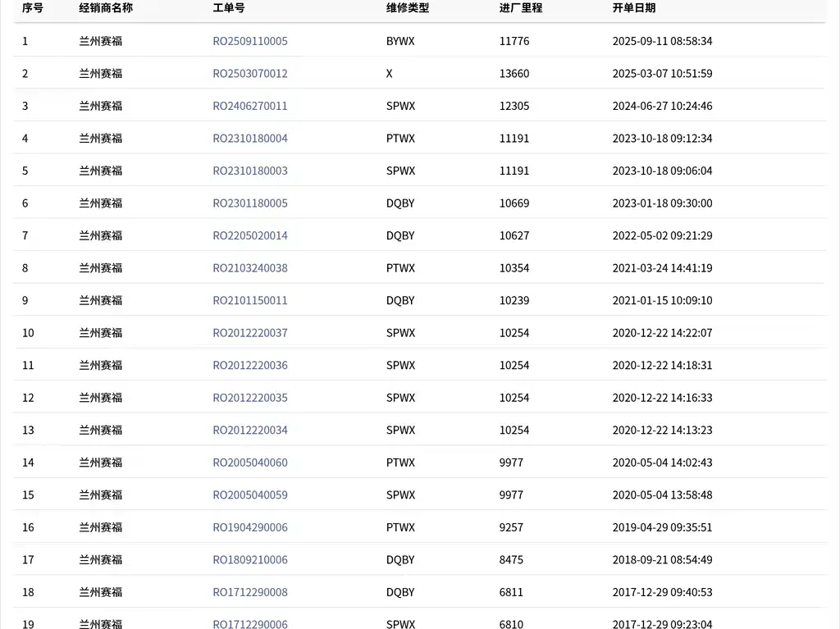Select date 2020-05-04 14:02:43

662,463
